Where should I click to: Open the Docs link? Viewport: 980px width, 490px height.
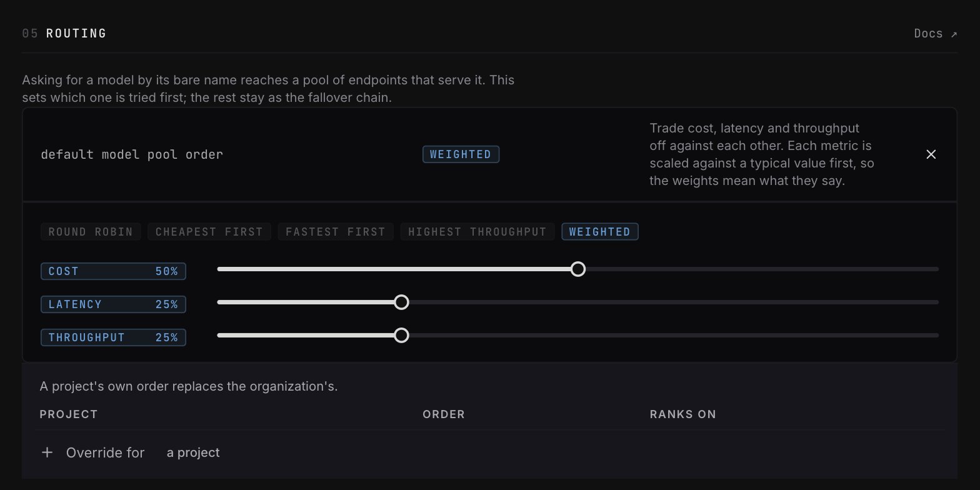click(935, 34)
